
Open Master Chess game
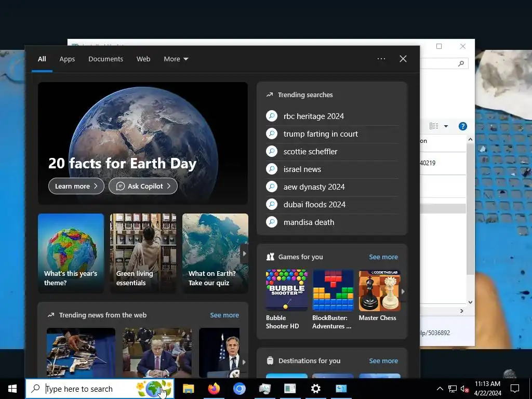[x=379, y=296]
